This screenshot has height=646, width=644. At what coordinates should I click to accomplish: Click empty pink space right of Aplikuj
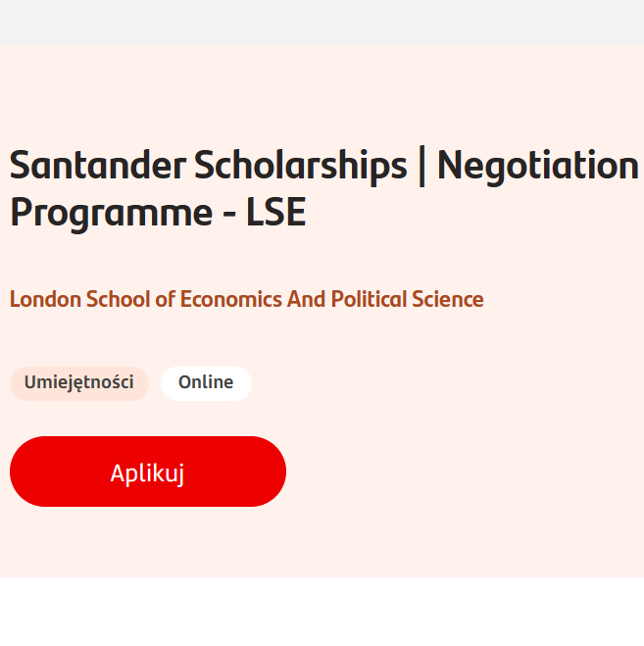[x=461, y=472]
